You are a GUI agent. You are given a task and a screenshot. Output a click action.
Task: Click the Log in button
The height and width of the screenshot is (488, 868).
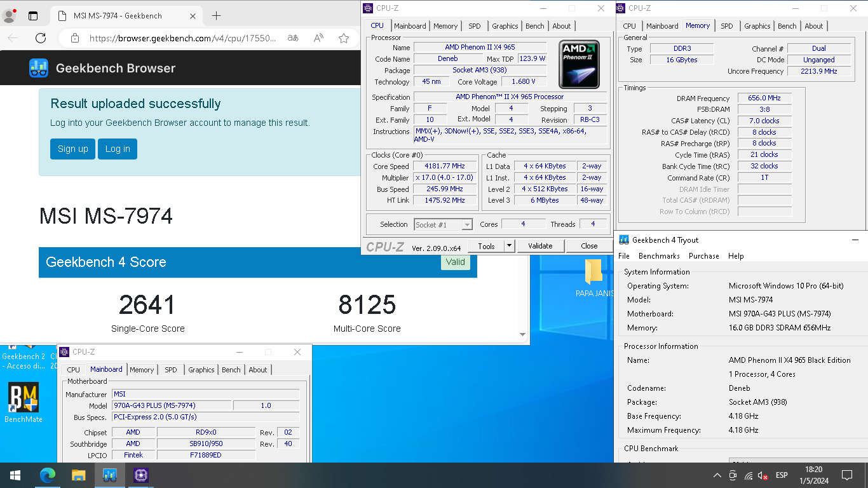tap(118, 149)
